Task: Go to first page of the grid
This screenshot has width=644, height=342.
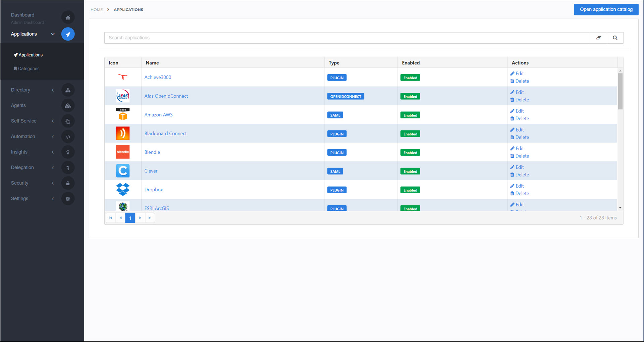Action: coord(111,218)
